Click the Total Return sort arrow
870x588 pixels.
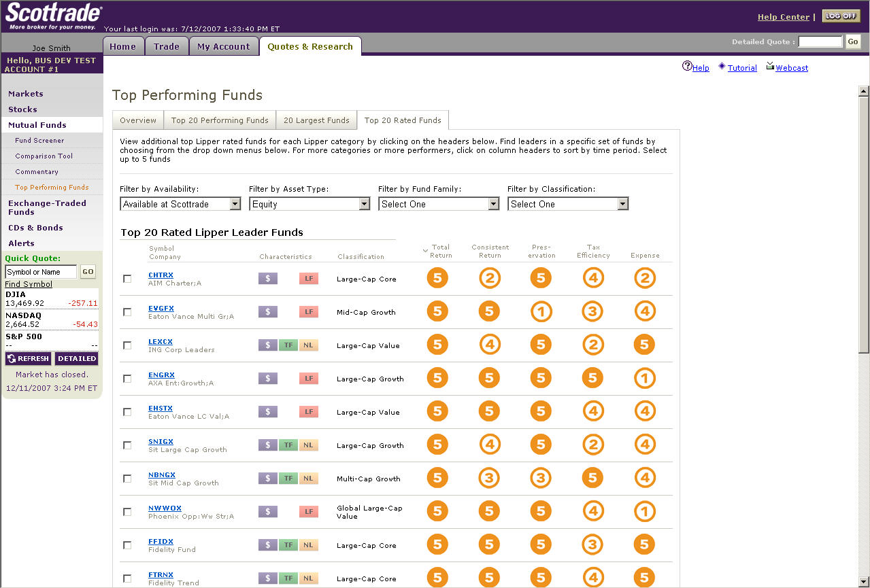425,251
